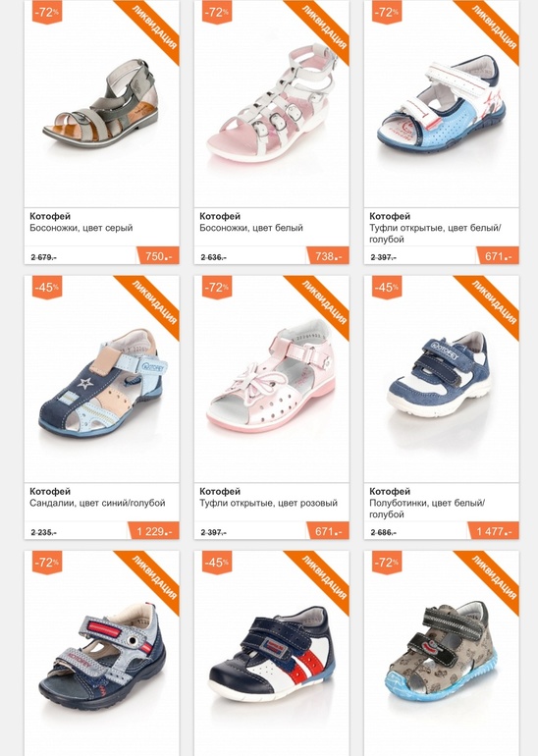This screenshot has width=538, height=756.
Task: Open the white/blue туфли открытые product image
Action: click(x=441, y=105)
